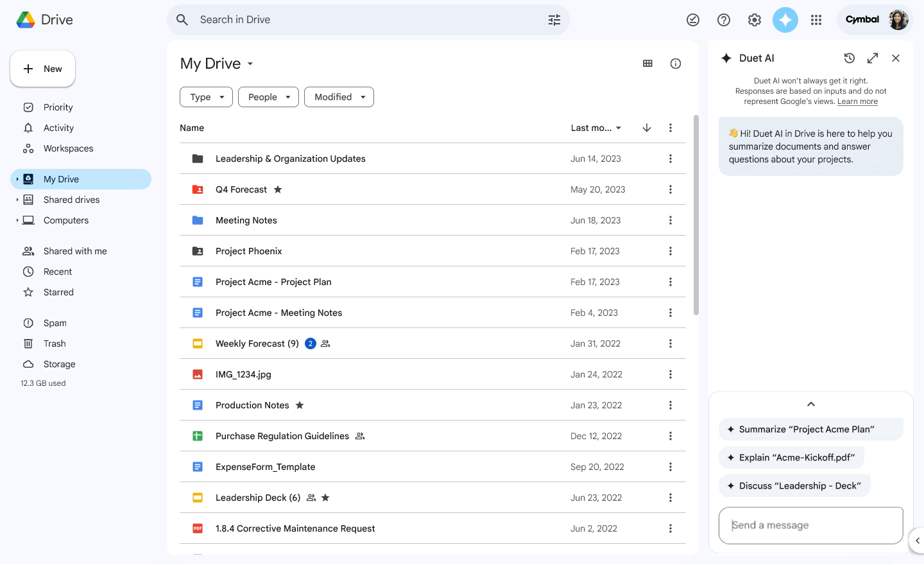Click the star next to Production Notes
924x565 pixels.
[x=300, y=405]
